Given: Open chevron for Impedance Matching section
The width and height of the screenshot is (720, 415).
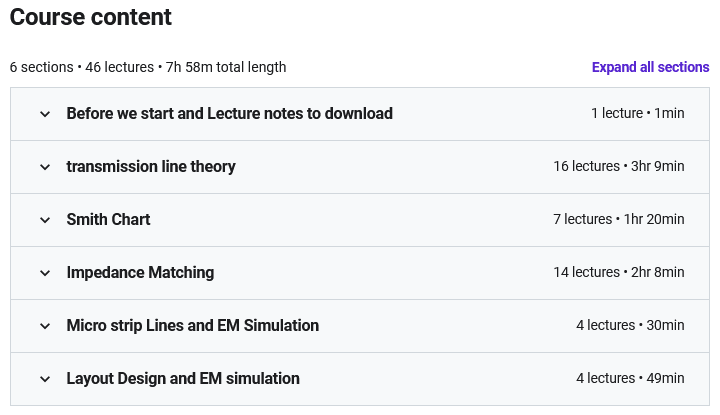Looking at the screenshot, I should pyautogui.click(x=45, y=273).
